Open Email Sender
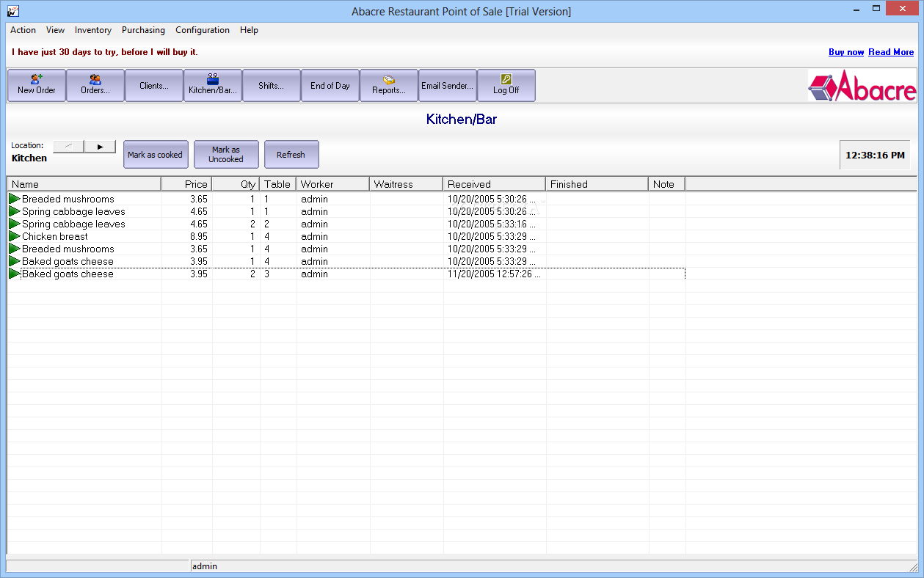924x578 pixels. pyautogui.click(x=448, y=85)
